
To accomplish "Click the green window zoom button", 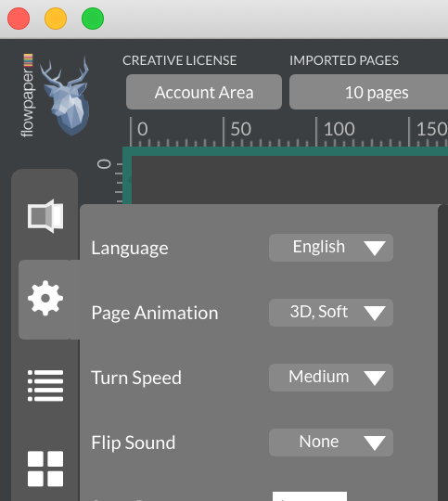I will (93, 19).
